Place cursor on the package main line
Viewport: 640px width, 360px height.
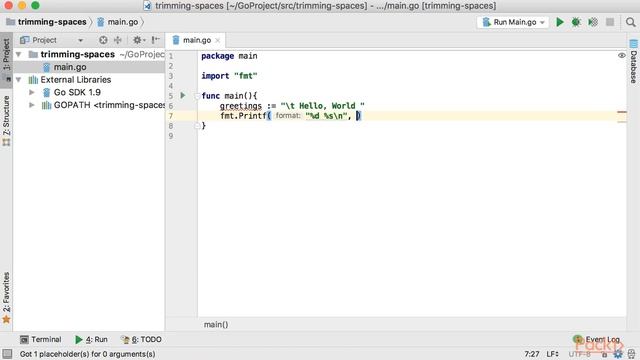coord(229,56)
